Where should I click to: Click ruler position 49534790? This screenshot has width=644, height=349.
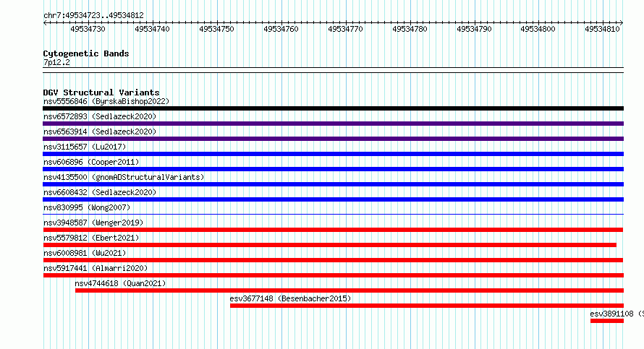[474, 29]
